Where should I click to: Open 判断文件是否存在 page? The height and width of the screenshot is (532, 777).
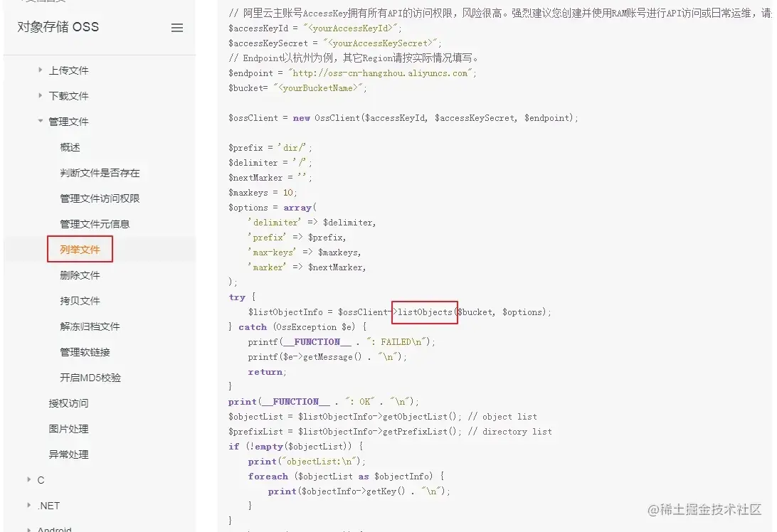100,173
